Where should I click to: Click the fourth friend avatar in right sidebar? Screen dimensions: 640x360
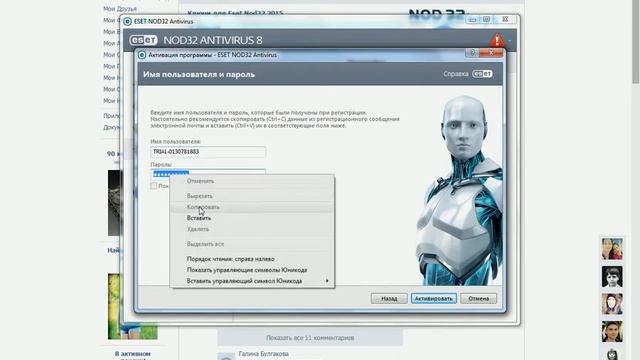pyautogui.click(x=612, y=331)
